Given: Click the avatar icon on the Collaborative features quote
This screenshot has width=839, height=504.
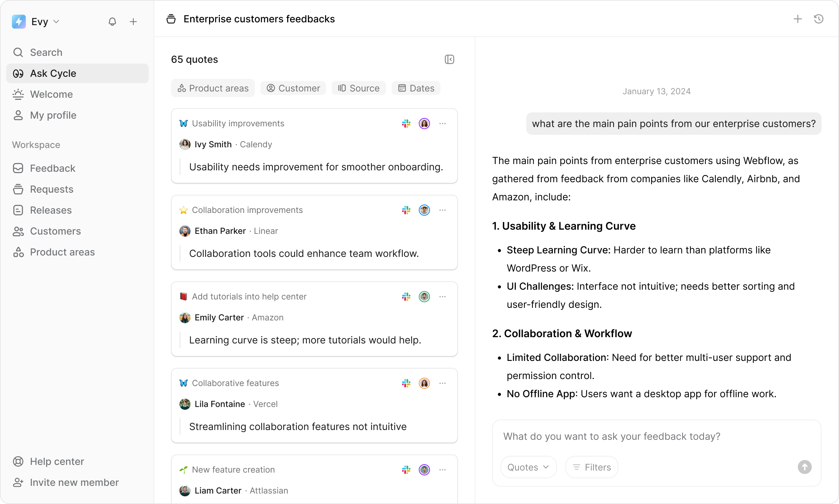Looking at the screenshot, I should point(424,383).
